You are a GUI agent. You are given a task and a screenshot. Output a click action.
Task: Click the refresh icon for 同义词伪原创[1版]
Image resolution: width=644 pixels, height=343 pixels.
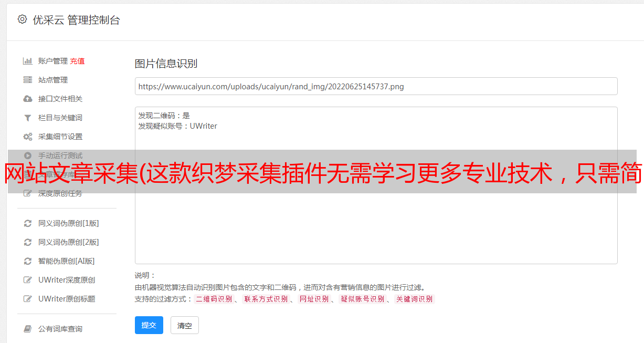(x=28, y=223)
